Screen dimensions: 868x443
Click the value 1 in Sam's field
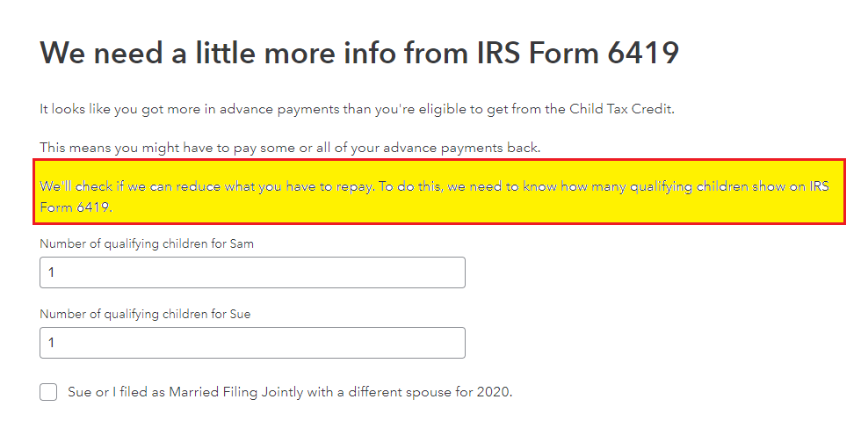pos(52,273)
